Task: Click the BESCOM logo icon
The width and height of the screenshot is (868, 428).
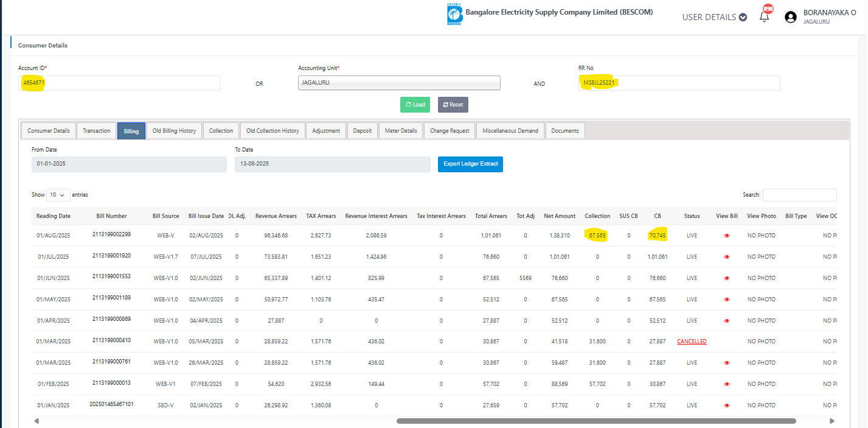Action: (454, 15)
